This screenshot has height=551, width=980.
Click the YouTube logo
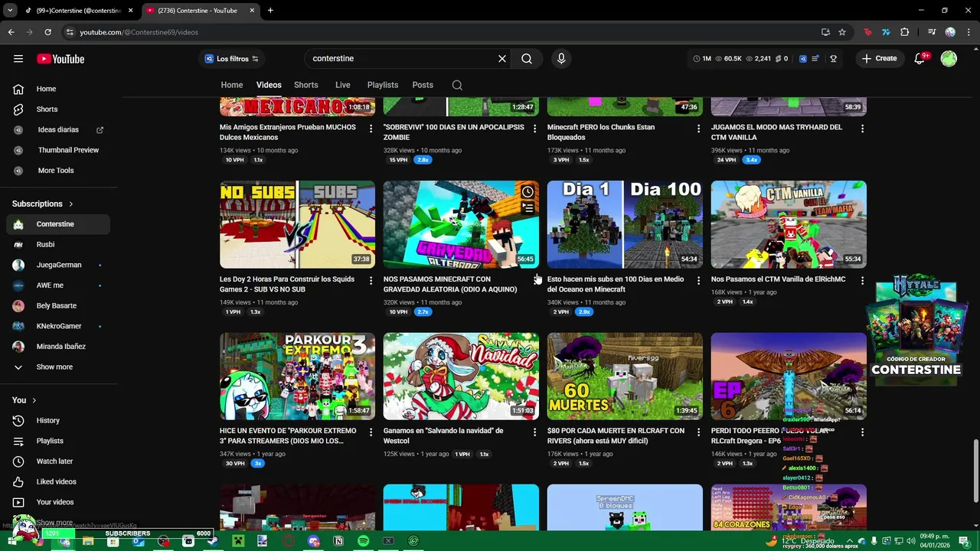[60, 59]
